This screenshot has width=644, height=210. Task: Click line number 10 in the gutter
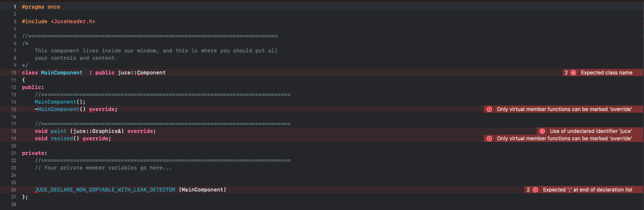pos(13,73)
